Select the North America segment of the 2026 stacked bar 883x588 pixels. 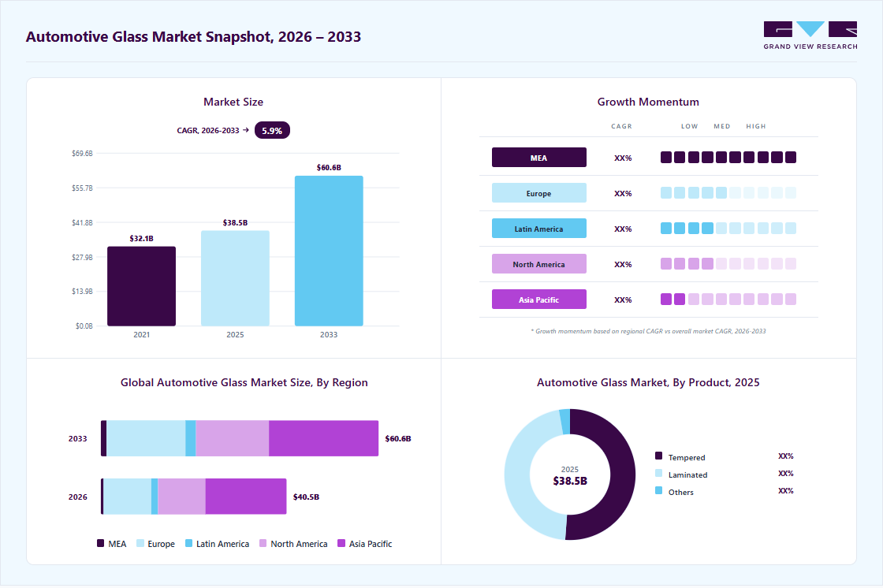click(182, 497)
